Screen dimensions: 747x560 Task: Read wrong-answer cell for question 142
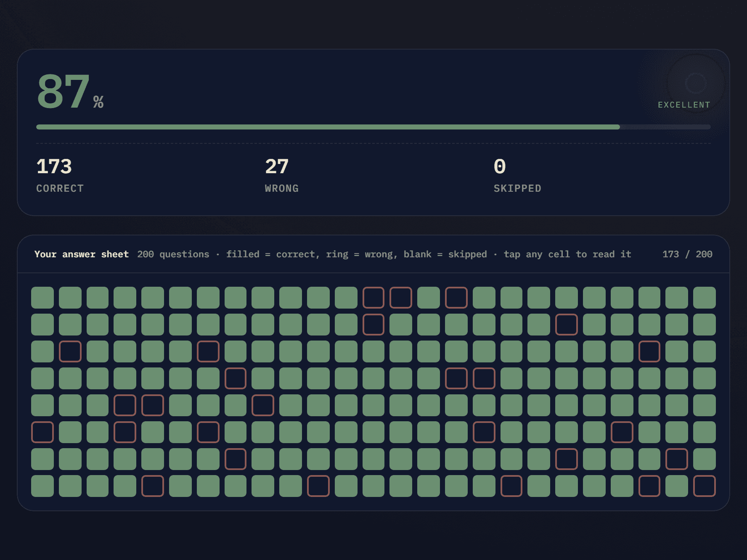[484, 432]
